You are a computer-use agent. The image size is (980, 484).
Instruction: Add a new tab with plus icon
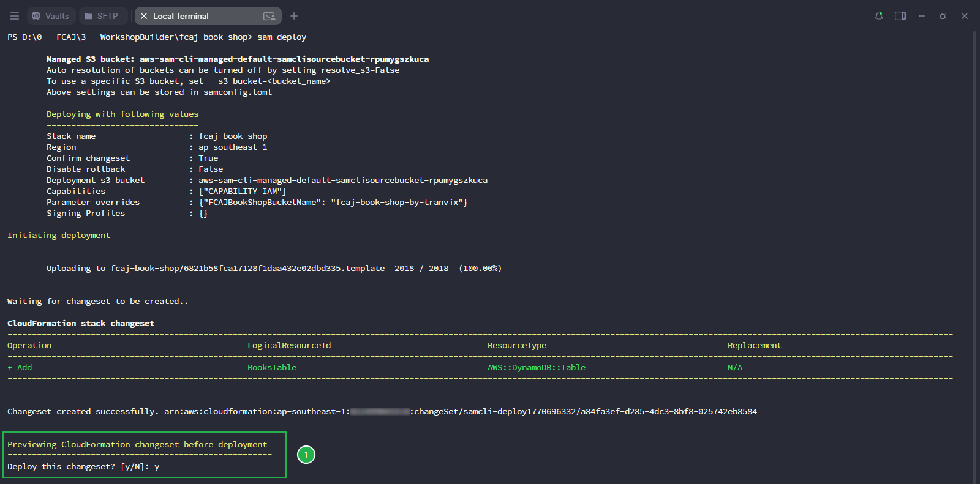point(294,16)
